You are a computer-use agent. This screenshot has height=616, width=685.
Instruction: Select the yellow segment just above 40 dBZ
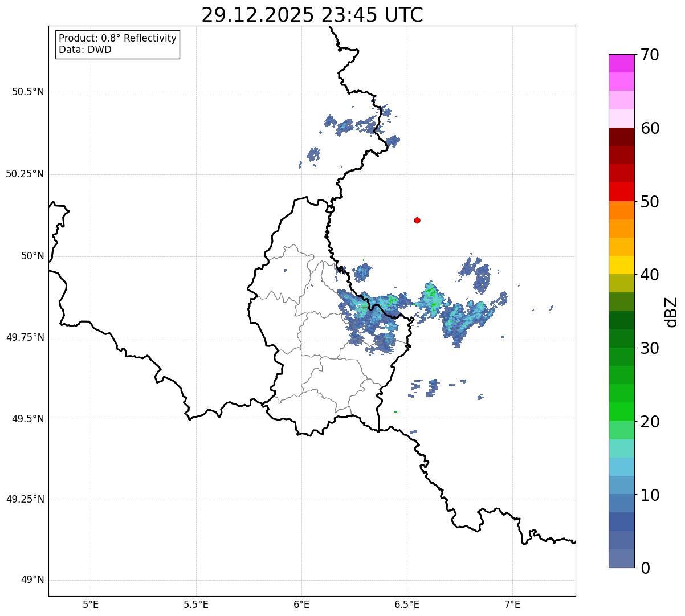tap(621, 265)
